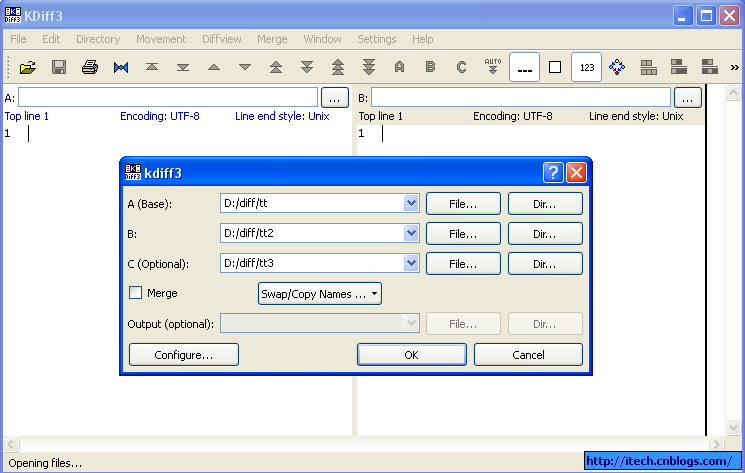This screenshot has width=745, height=473.
Task: Click the Print toolbar icon
Action: [90, 67]
